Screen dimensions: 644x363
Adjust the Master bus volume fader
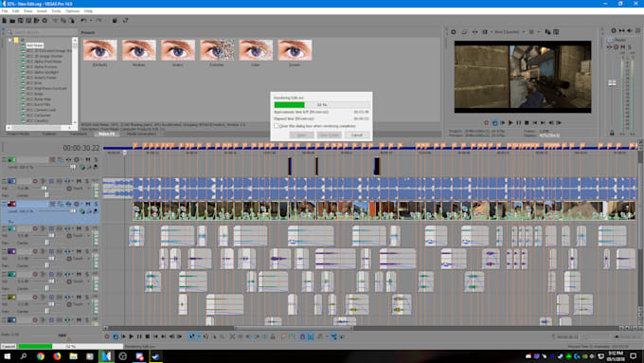click(x=612, y=83)
